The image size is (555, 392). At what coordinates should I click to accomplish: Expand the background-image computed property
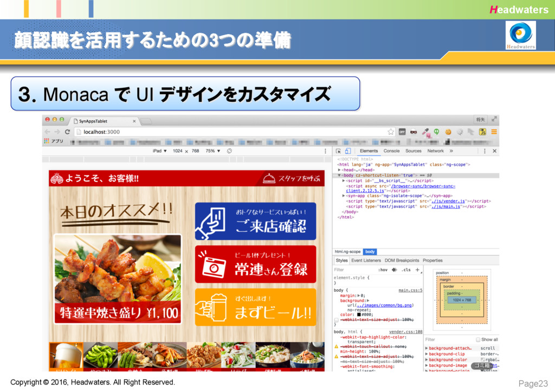[427, 365]
